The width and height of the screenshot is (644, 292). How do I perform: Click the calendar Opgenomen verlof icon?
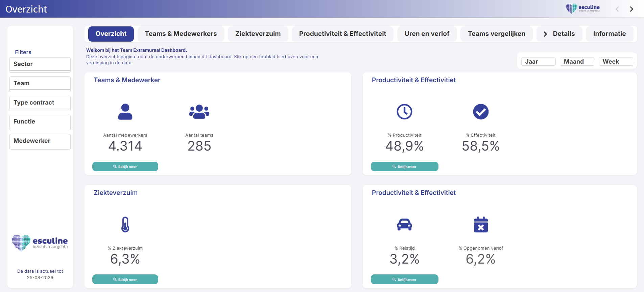pyautogui.click(x=481, y=224)
